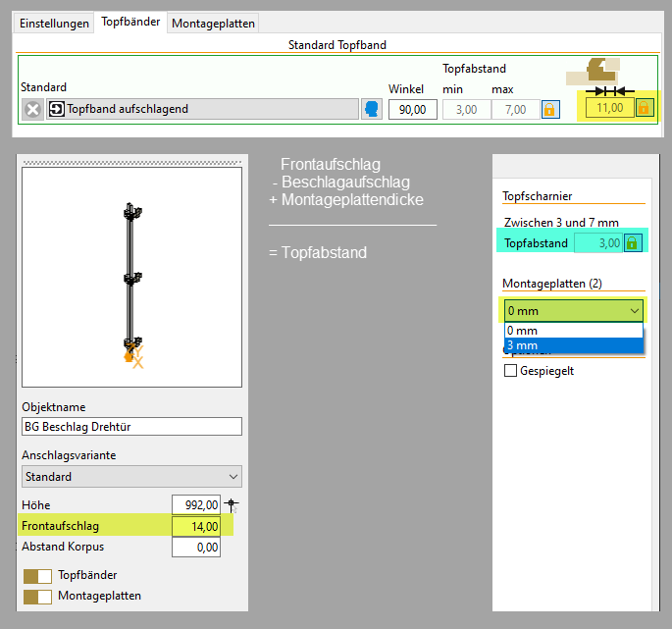Click the hinge 3D preview thumbnail

131,280
